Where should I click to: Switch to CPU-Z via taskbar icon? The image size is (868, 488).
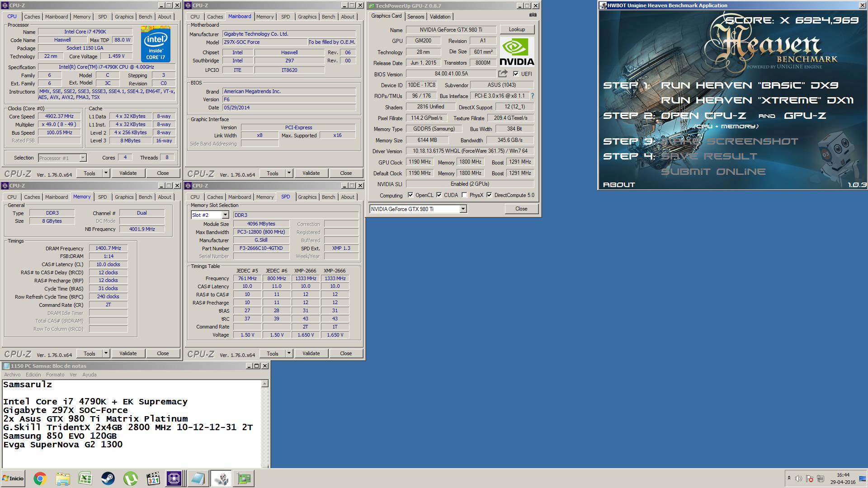click(174, 479)
